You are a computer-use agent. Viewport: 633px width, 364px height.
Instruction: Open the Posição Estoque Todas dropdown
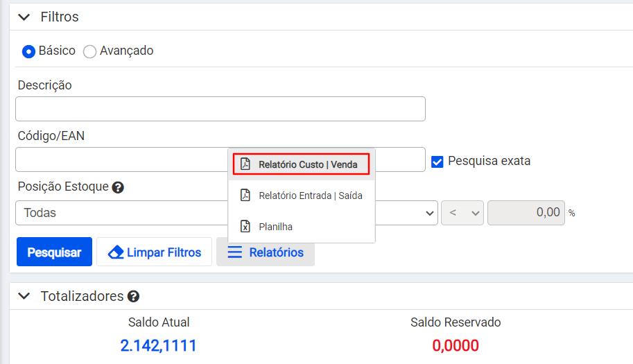[227, 213]
